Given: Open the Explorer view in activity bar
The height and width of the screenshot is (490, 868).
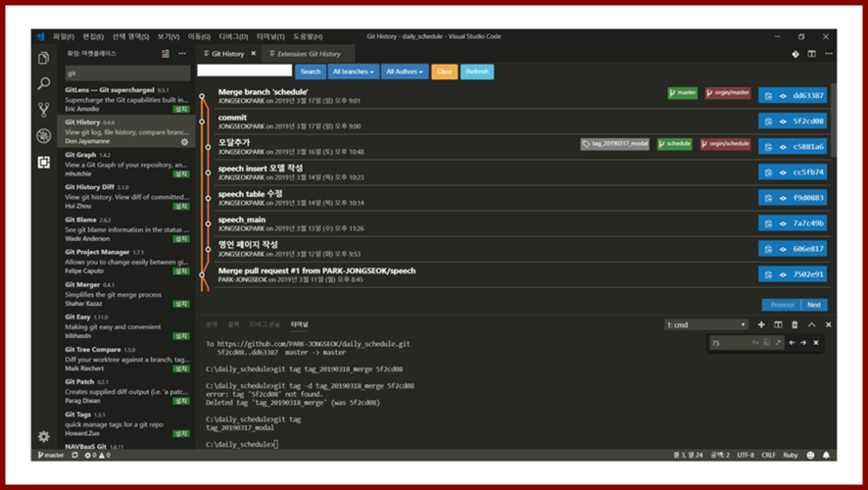Looking at the screenshot, I should click(x=44, y=58).
